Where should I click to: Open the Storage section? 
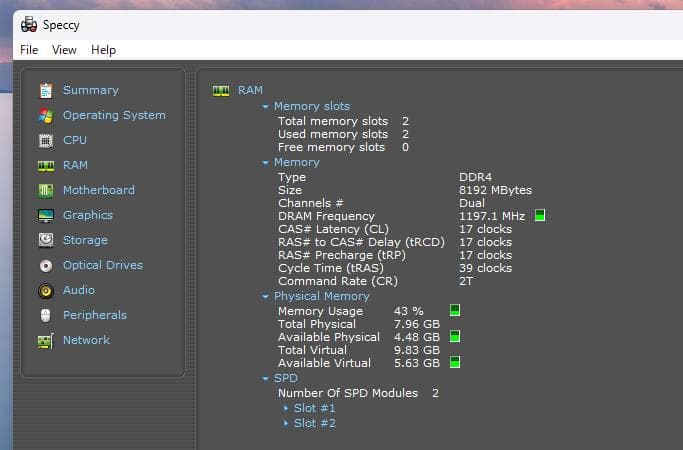coord(85,240)
